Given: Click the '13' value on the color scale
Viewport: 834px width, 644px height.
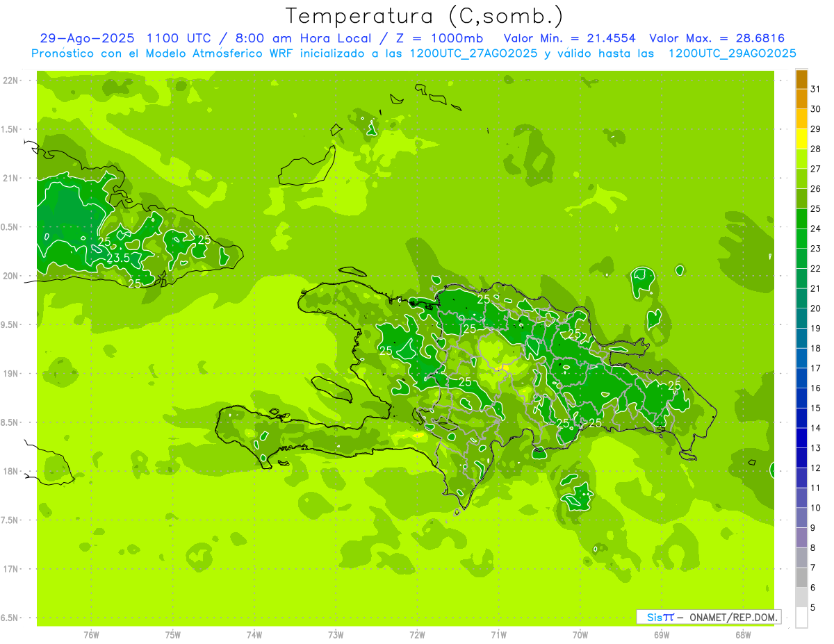Looking at the screenshot, I should 816,448.
